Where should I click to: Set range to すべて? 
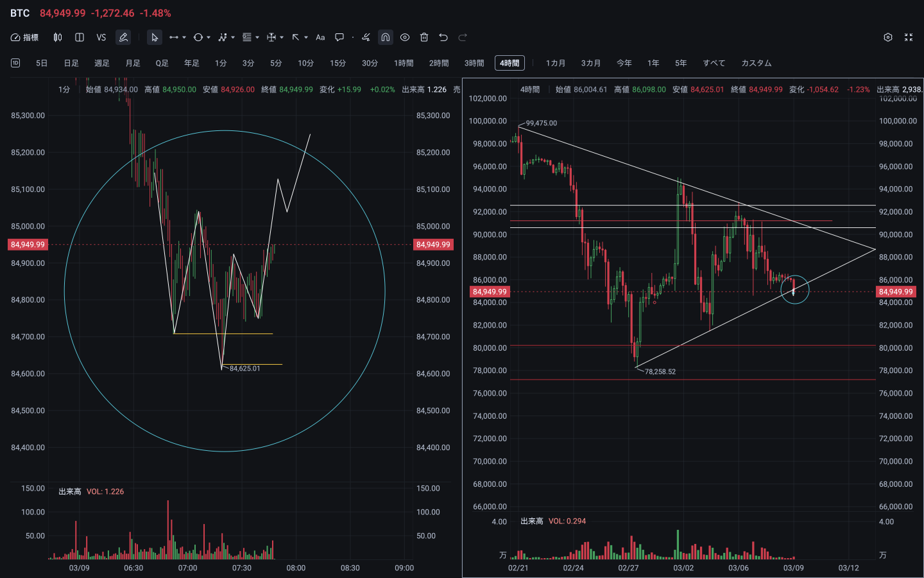click(714, 63)
